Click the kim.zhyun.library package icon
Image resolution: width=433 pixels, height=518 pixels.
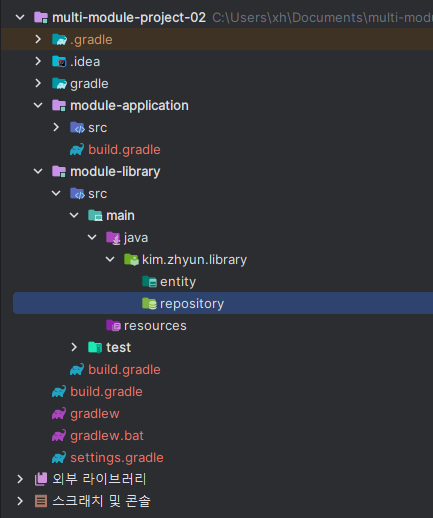point(131,259)
